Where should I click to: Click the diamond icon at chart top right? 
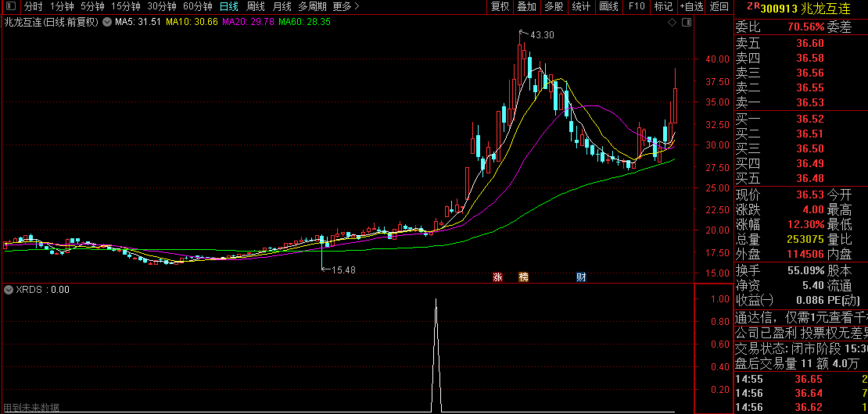point(671,22)
